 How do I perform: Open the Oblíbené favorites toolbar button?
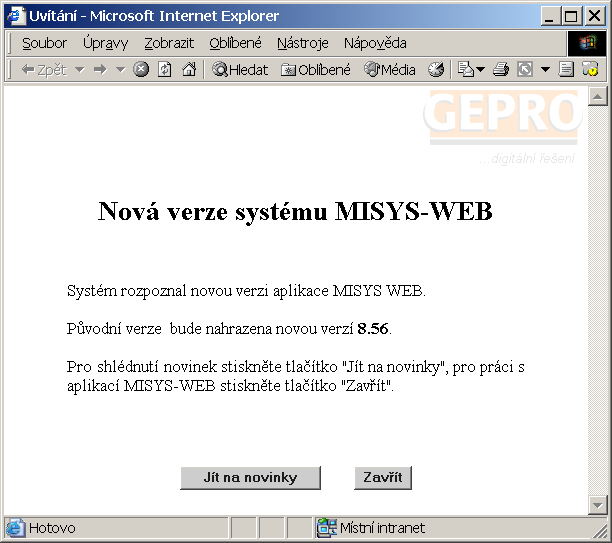tap(316, 70)
